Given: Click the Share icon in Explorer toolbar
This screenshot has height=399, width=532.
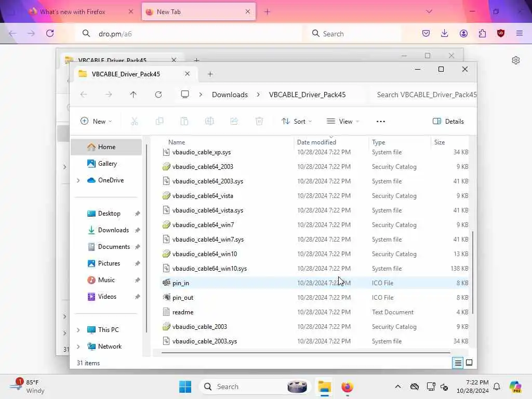Looking at the screenshot, I should [234, 121].
